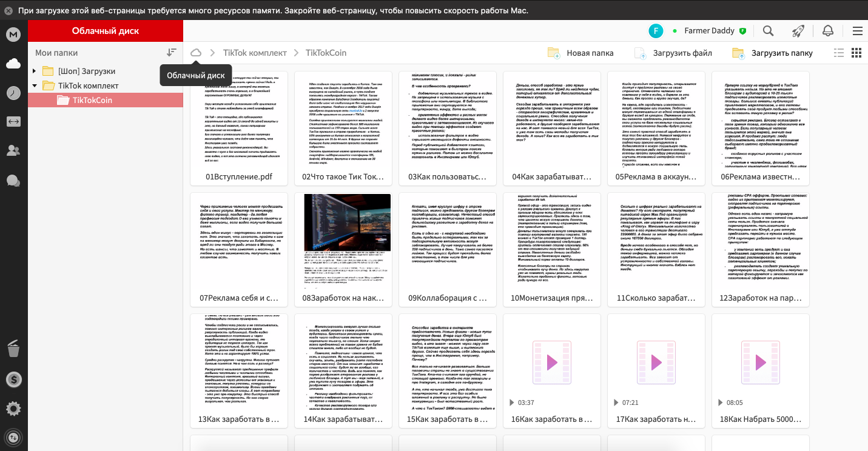Viewport: 868px width, 451px height.
Task: Open settings gear in left sidebar
Action: 13,409
